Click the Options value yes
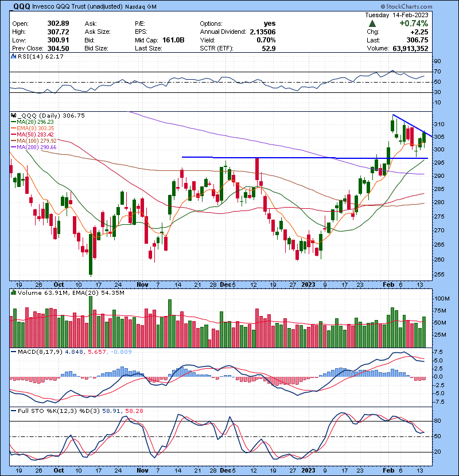Screen dimensions: 459x476 [270, 24]
